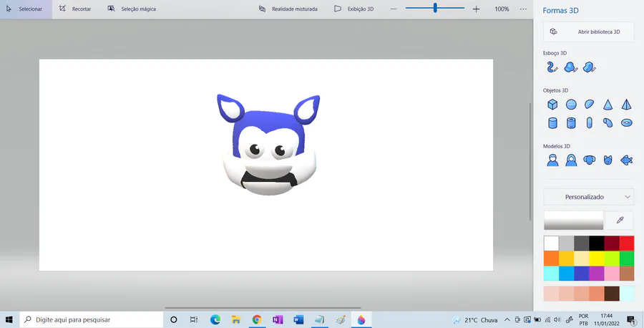Insert a 3D sphere object
Image resolution: width=644 pixels, height=328 pixels.
coord(571,105)
